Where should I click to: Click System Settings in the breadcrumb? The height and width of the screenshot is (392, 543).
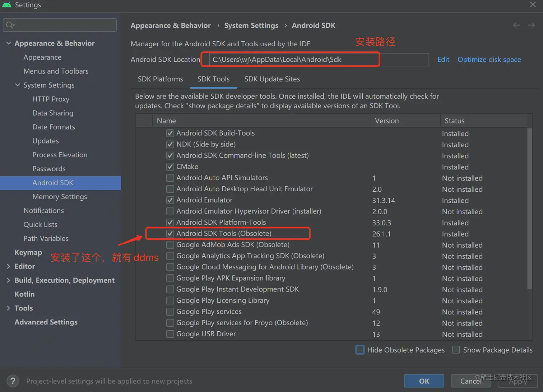[x=251, y=25]
